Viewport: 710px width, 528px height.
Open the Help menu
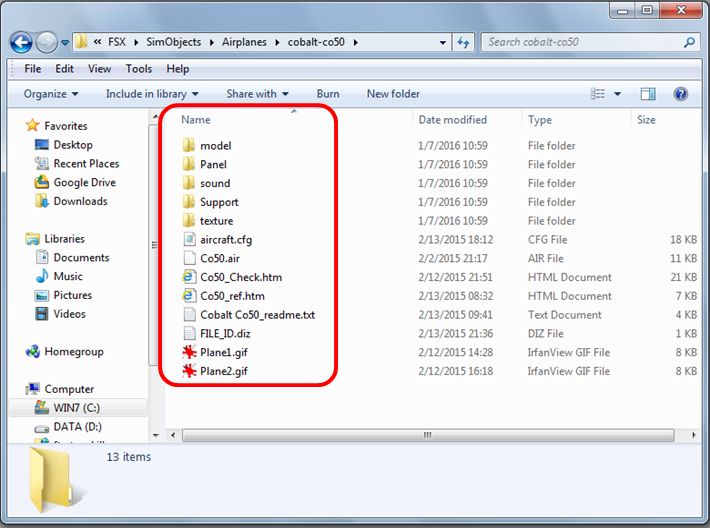178,69
